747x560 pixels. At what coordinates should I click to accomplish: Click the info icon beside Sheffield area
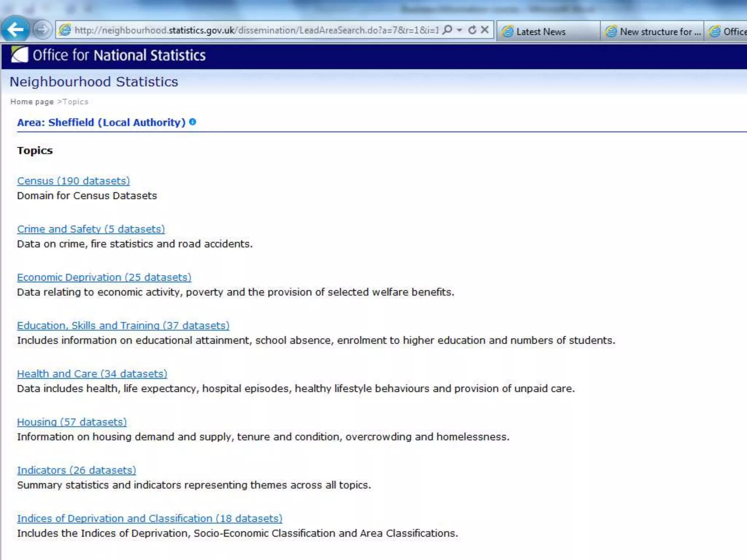pos(193,122)
